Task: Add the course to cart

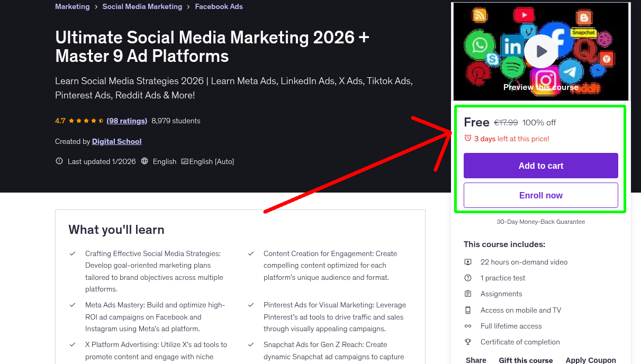Action: coord(540,166)
